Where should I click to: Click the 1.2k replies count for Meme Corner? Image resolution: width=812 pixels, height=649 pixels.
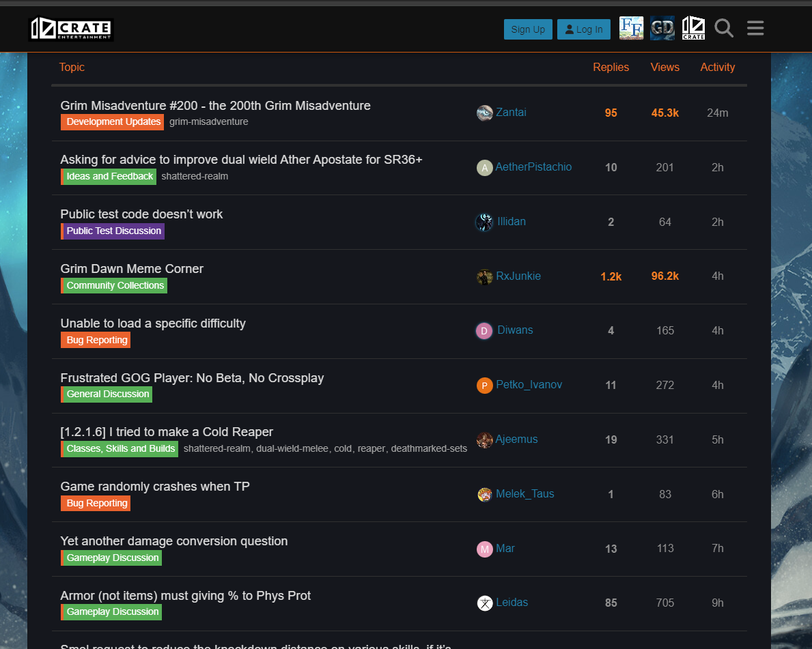[611, 276]
